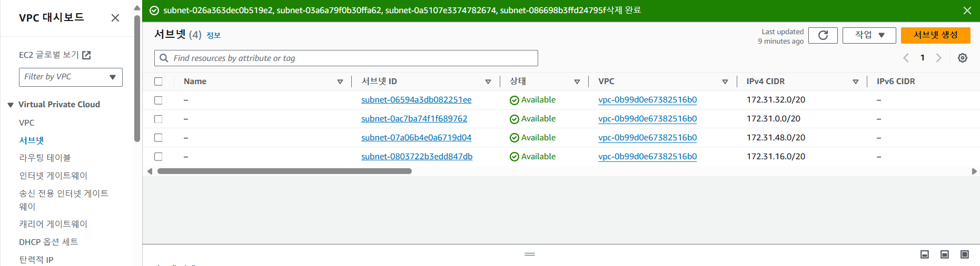Click the 172.31.32.0/20 CIDR cell
Screen dimensions: 980x266
[x=776, y=100]
